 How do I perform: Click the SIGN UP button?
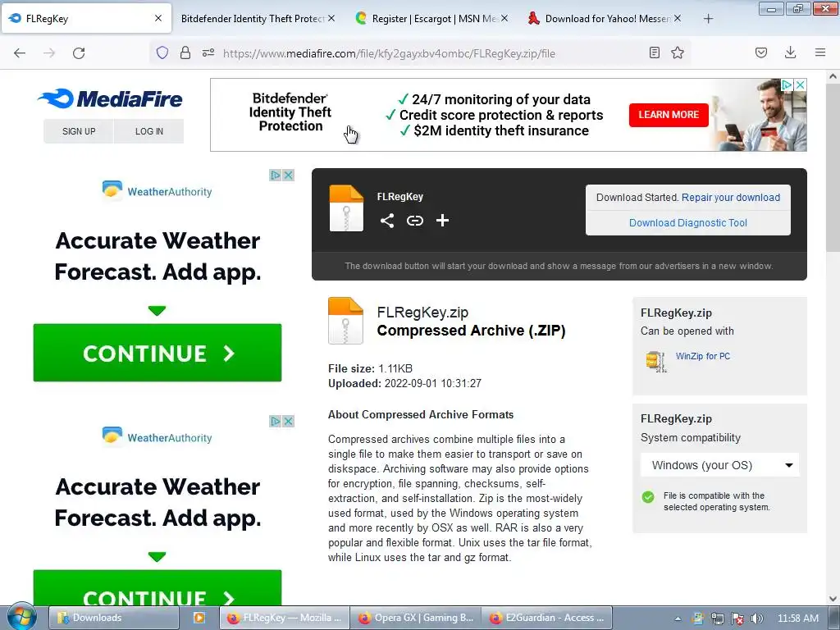tap(79, 131)
